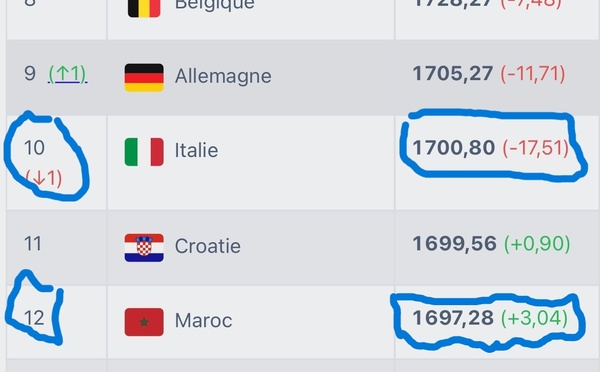Click the Morocco flag icon
This screenshot has width=600, height=372.
pos(144,322)
